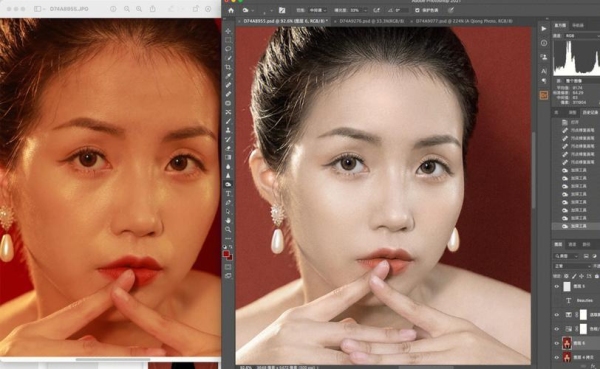Select the highlighted Burn tool

tap(228, 184)
